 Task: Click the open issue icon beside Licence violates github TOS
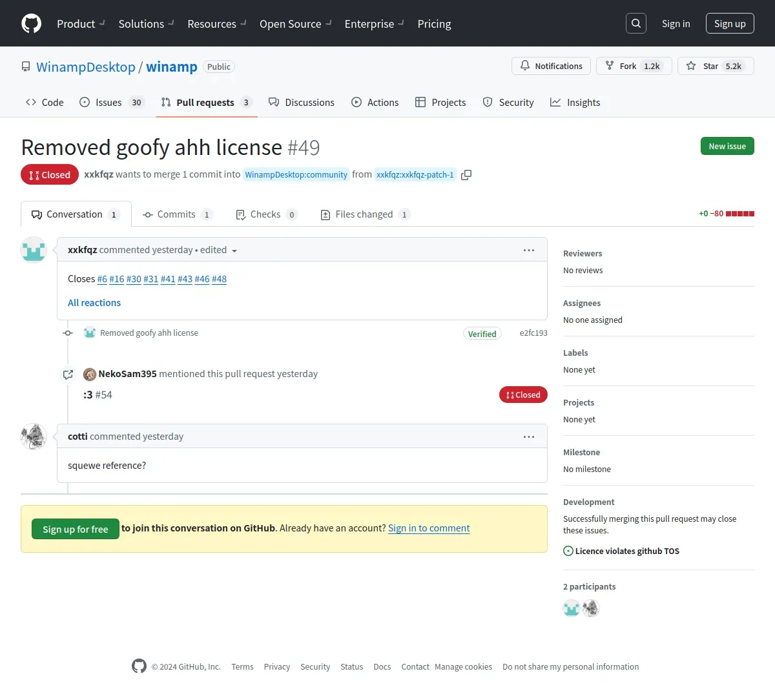click(568, 551)
